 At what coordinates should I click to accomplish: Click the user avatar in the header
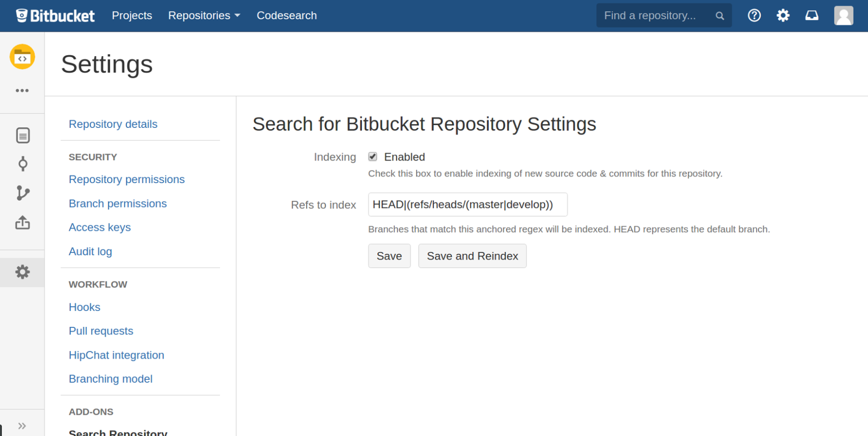tap(843, 16)
